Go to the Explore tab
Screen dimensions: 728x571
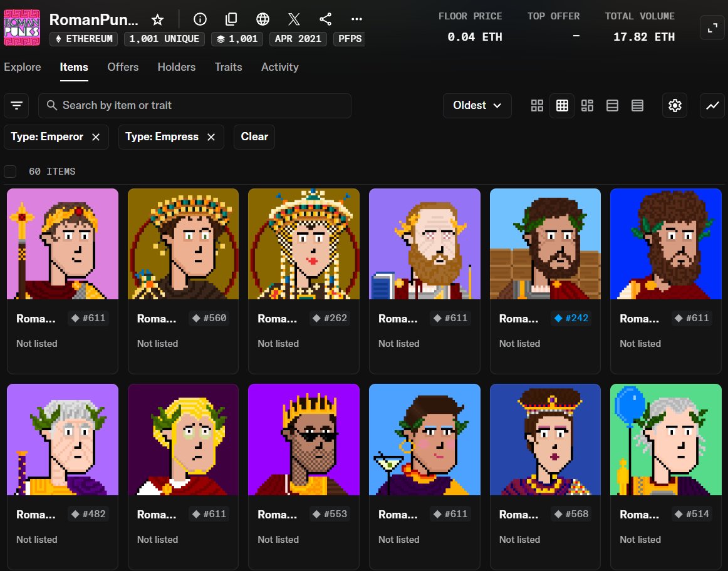(x=23, y=67)
